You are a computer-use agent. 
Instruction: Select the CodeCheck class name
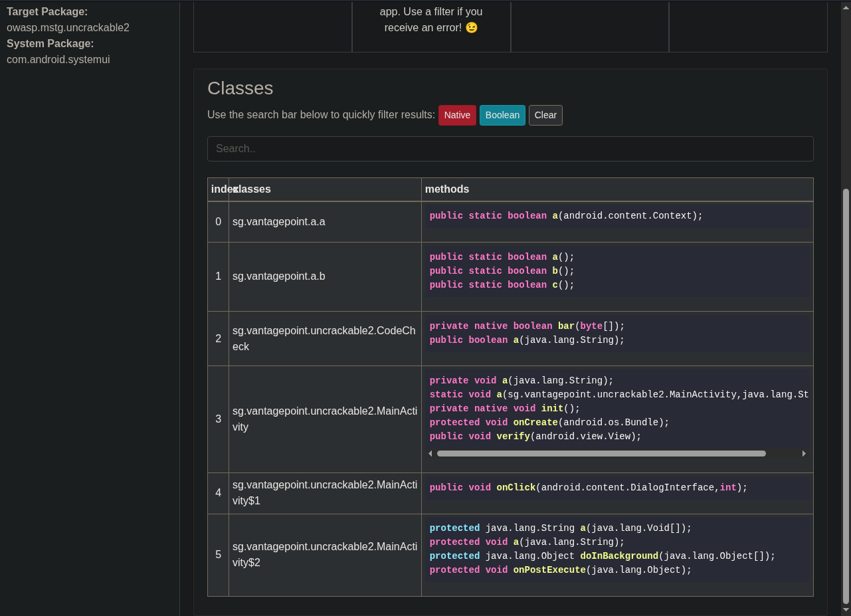click(x=324, y=338)
